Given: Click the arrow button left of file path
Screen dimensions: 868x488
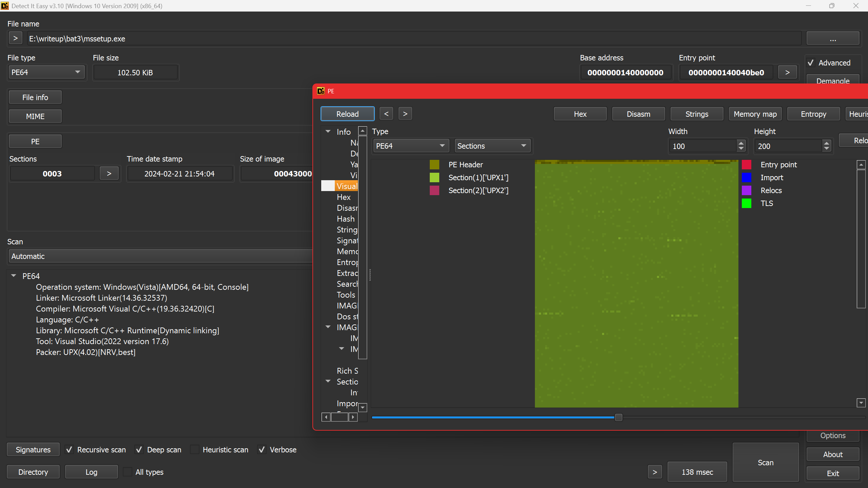Looking at the screenshot, I should click(x=15, y=38).
